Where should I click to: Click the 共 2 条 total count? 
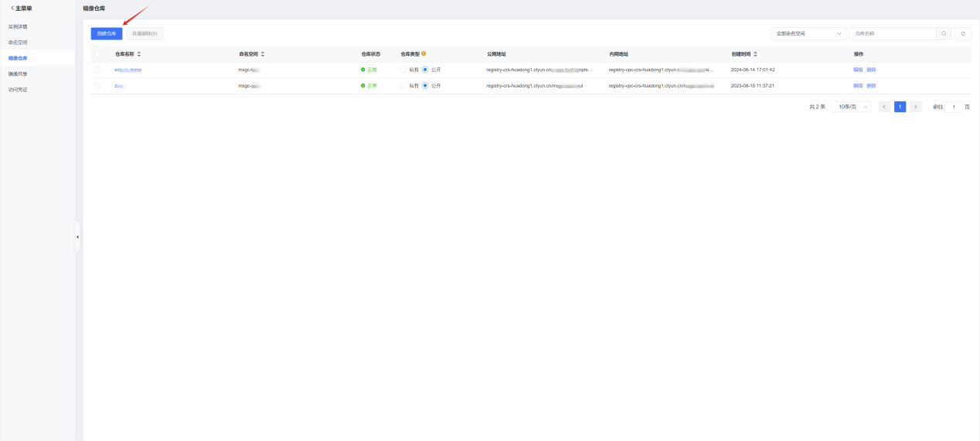pos(817,107)
